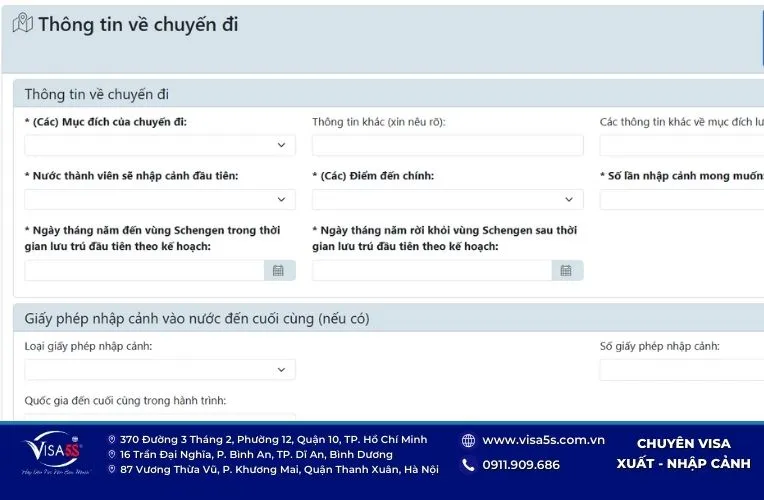Screen dimensions: 764x500
Task: Click the page title Thông tin về chuyến đi
Action: [138, 24]
